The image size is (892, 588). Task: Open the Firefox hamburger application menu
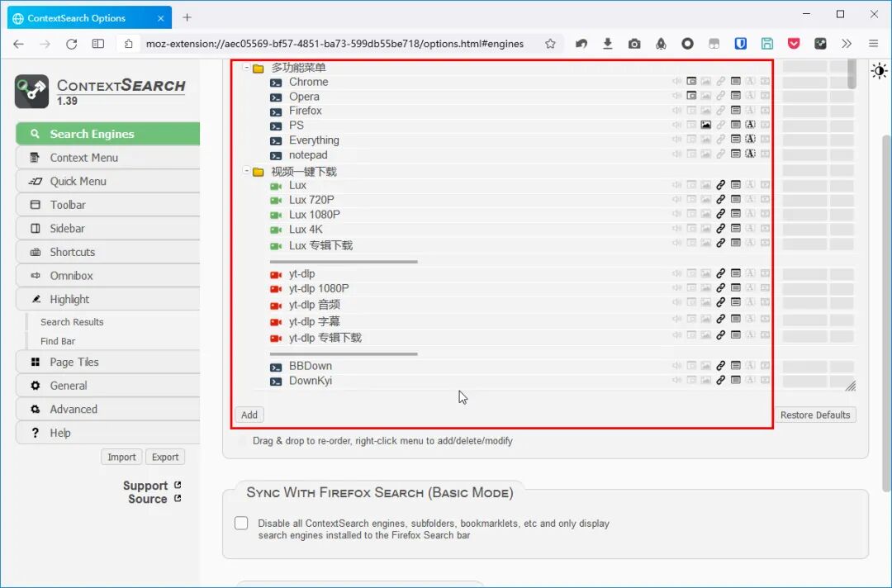pyautogui.click(x=874, y=44)
